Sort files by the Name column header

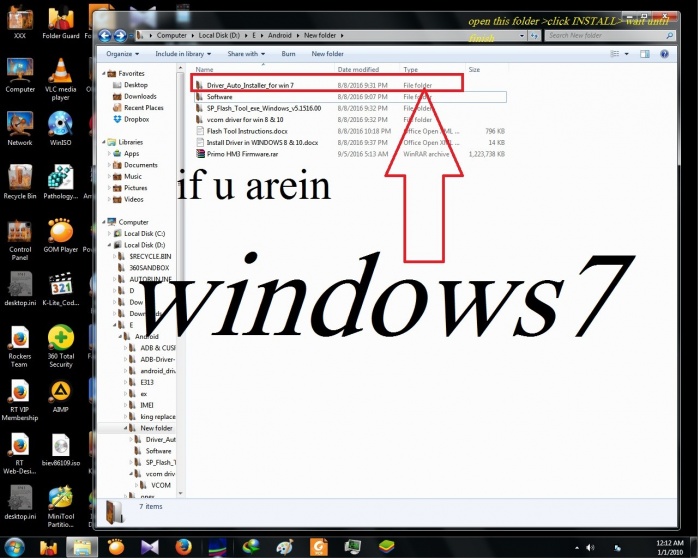click(x=263, y=70)
